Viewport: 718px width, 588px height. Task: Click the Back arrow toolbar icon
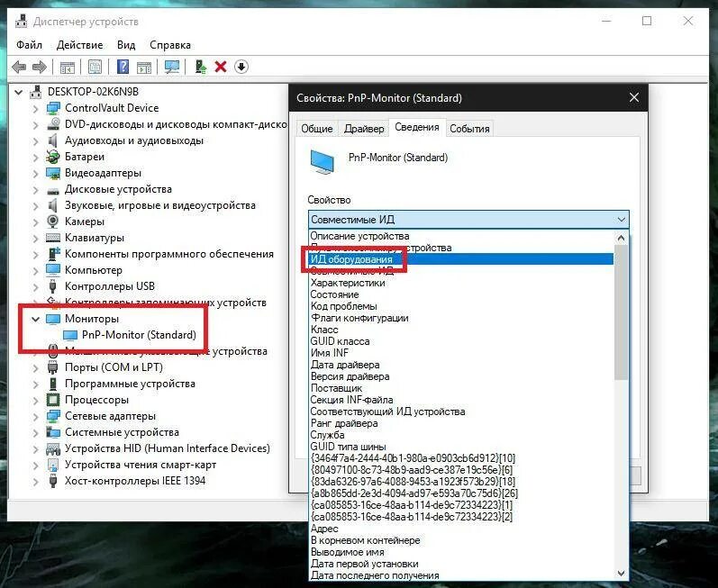pos(19,67)
